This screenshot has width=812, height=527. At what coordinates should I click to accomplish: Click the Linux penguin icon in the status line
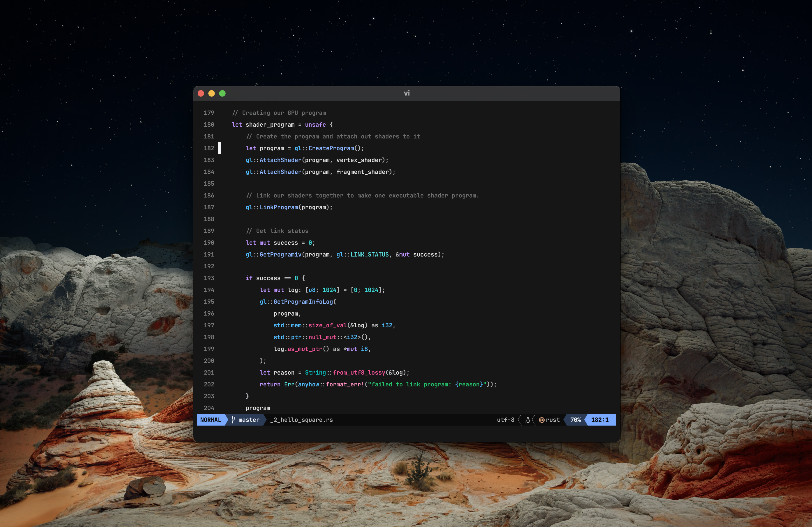[528, 420]
